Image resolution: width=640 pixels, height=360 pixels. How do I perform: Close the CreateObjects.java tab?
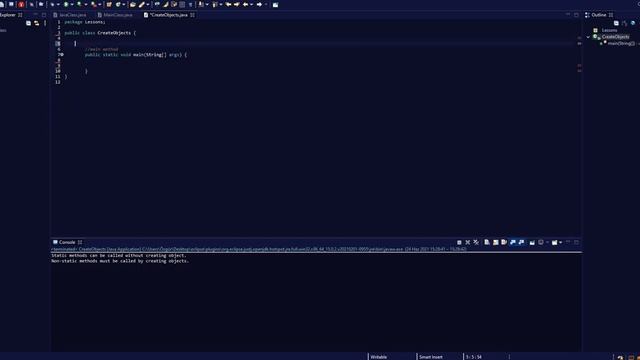click(192, 15)
